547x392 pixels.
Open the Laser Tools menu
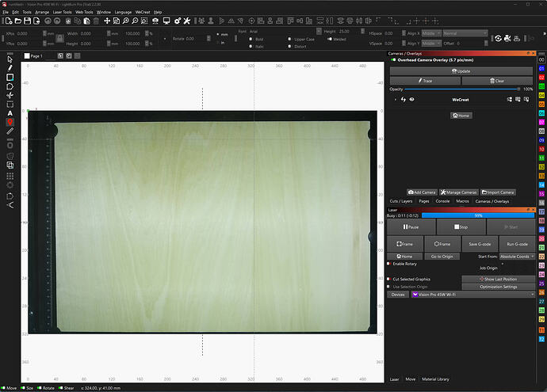[x=62, y=12]
